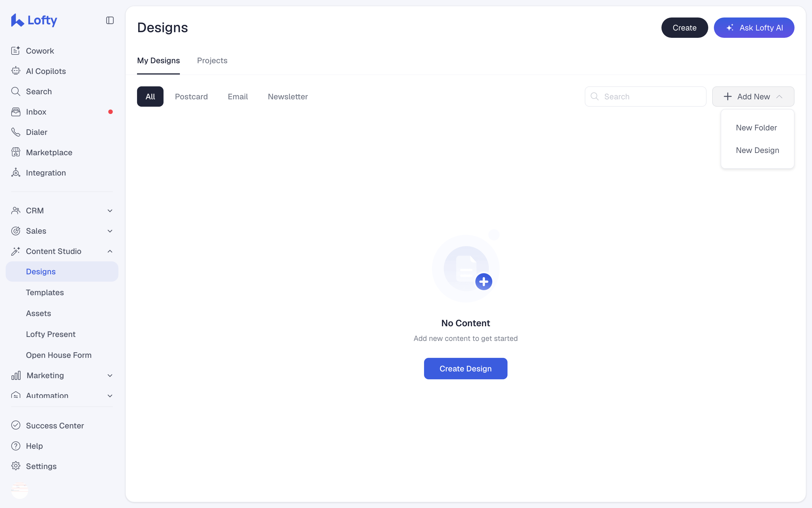The image size is (812, 508).
Task: Open the Integration icon
Action: 16,173
